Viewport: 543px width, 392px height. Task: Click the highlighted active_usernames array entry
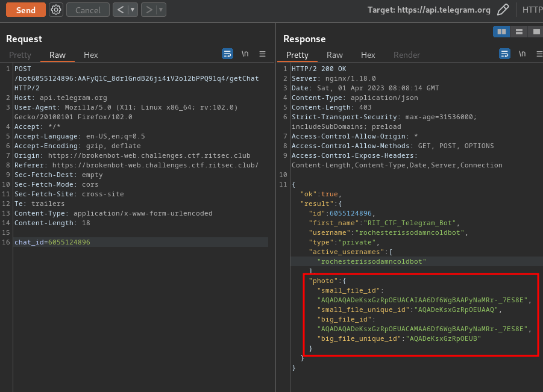(372, 261)
